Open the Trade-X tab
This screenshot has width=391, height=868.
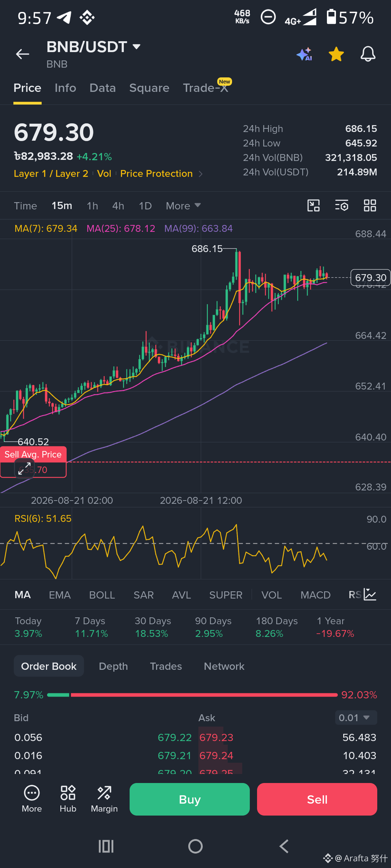click(206, 87)
